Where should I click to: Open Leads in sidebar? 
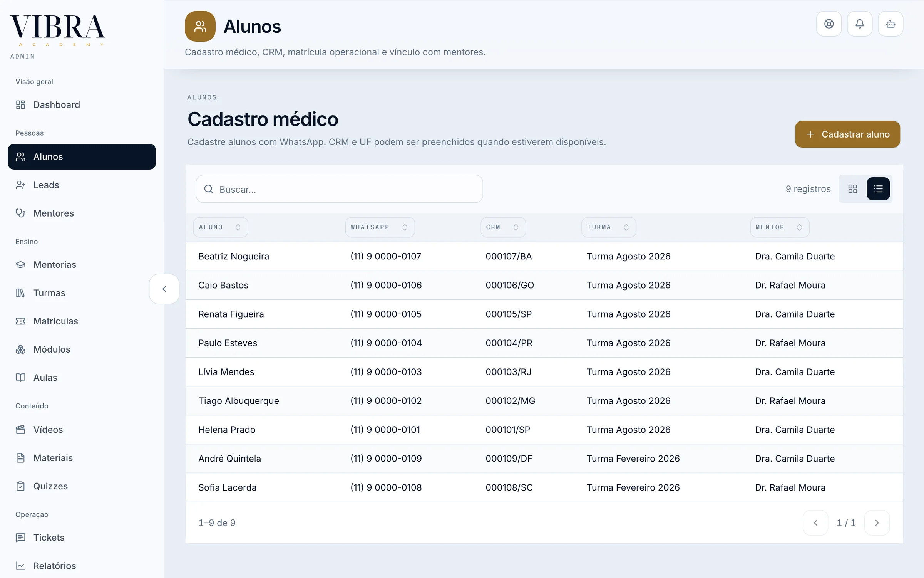[82, 185]
